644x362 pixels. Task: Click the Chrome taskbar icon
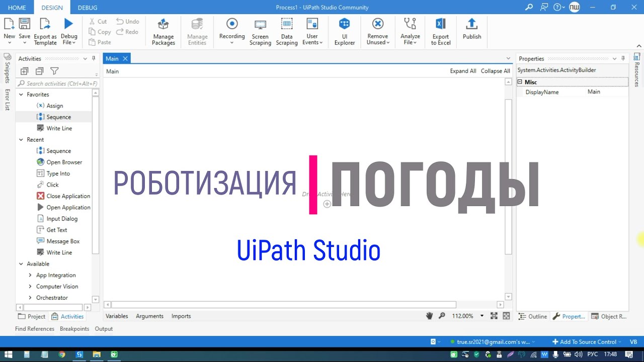pyautogui.click(x=61, y=354)
